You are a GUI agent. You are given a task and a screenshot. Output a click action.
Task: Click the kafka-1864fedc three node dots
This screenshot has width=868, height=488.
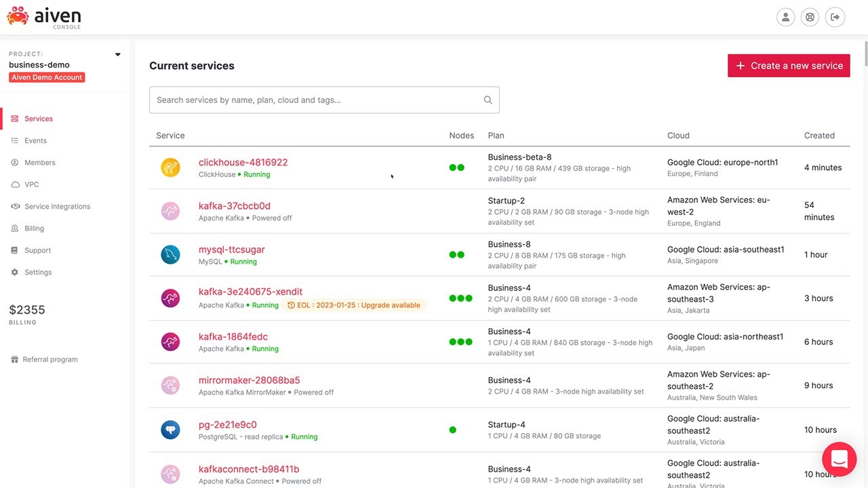click(x=461, y=342)
